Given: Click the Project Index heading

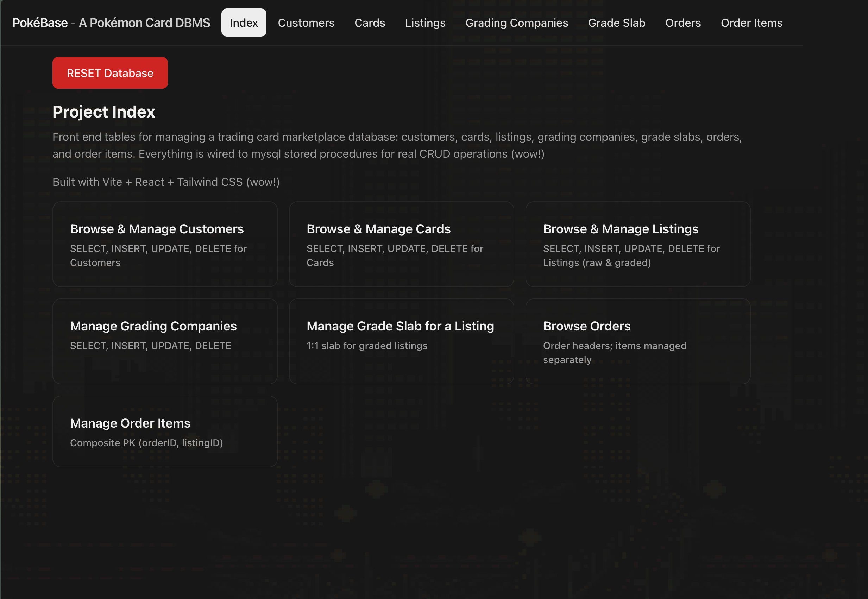Looking at the screenshot, I should tap(103, 112).
